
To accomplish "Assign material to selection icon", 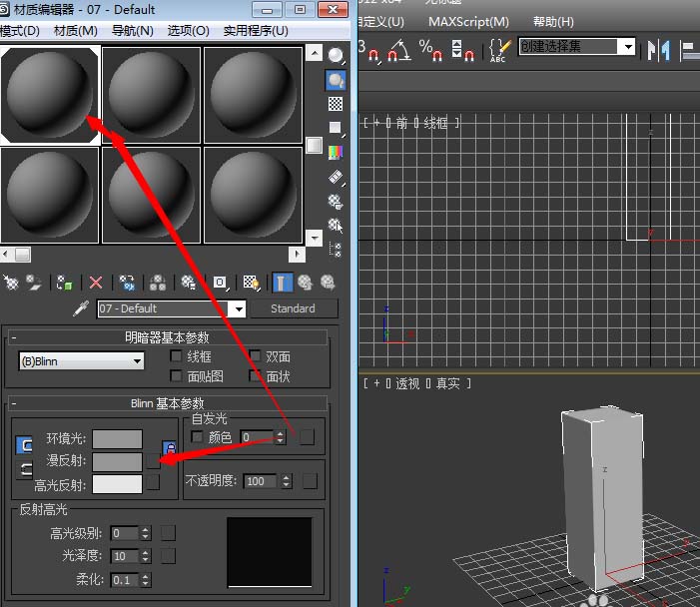I will 65,283.
